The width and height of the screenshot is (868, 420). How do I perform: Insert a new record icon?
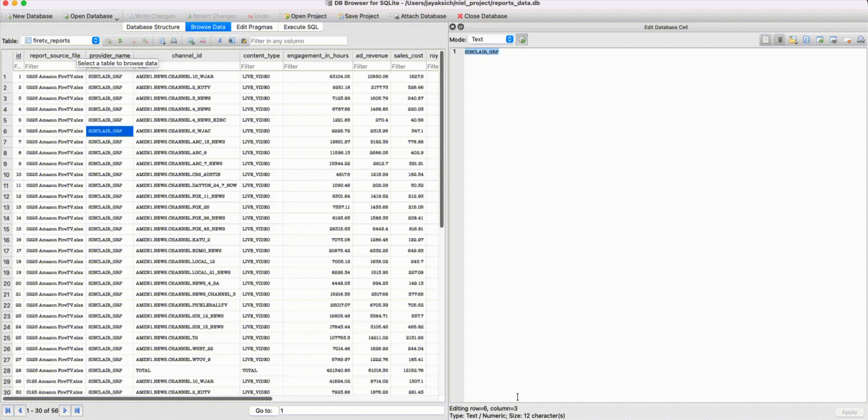191,41
